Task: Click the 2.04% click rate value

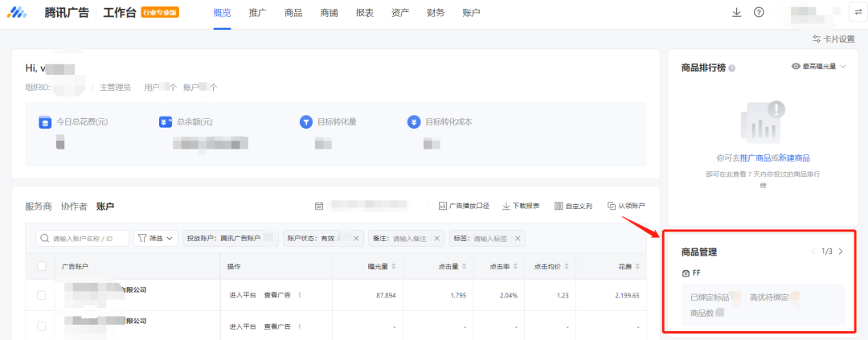Action: (509, 296)
